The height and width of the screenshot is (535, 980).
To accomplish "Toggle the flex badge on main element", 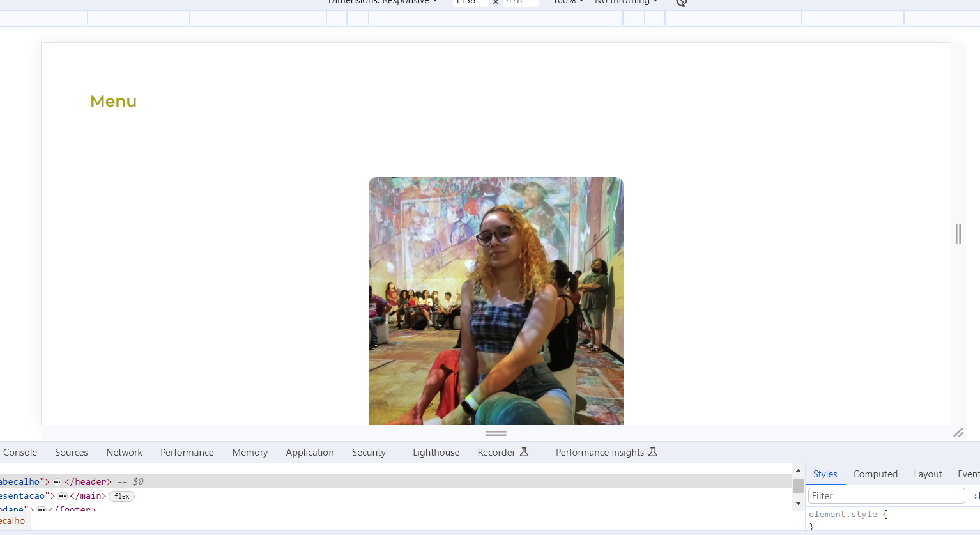I will (122, 496).
